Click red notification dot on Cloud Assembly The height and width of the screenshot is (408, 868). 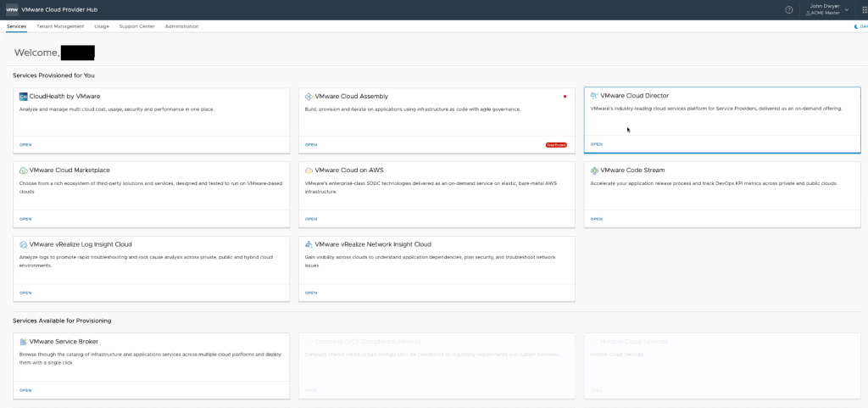pyautogui.click(x=565, y=97)
